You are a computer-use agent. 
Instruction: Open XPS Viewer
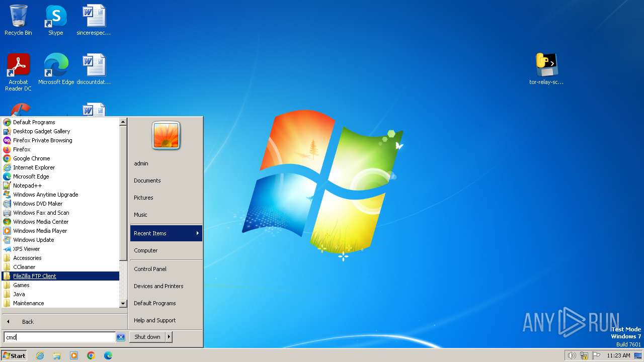[x=60, y=249]
